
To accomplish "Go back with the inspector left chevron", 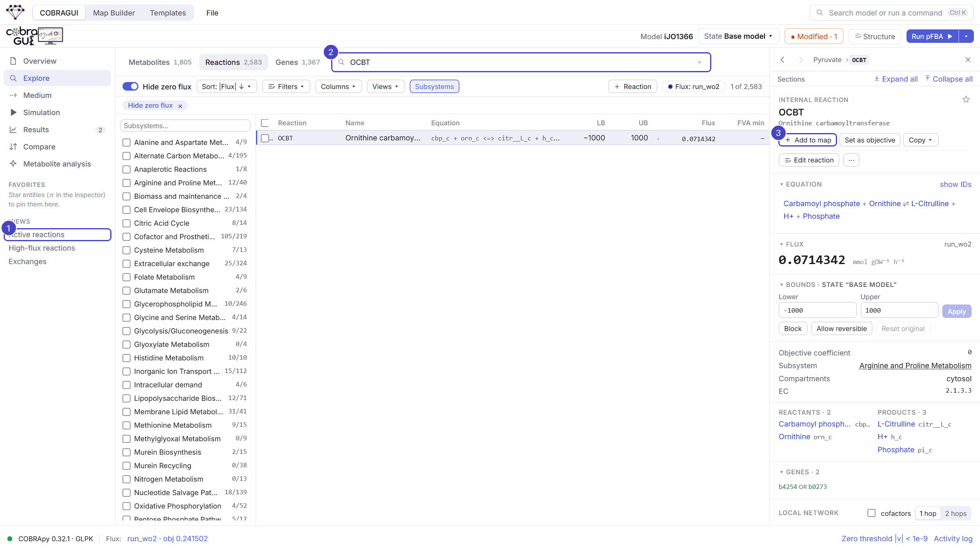I will [x=782, y=60].
